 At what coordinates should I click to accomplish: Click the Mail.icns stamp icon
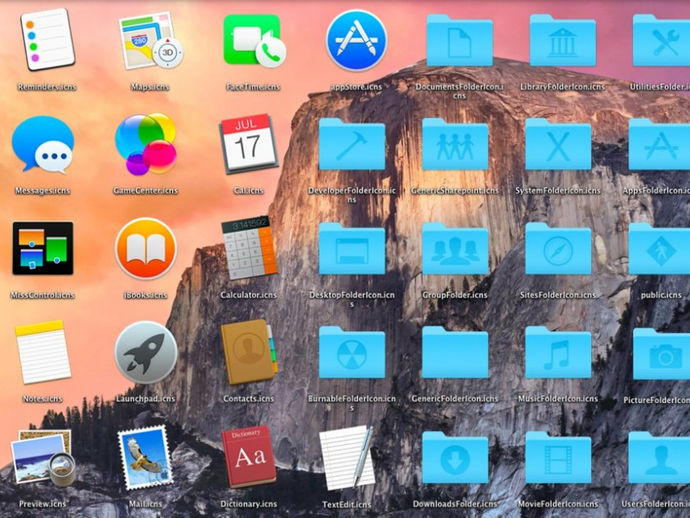(x=146, y=458)
